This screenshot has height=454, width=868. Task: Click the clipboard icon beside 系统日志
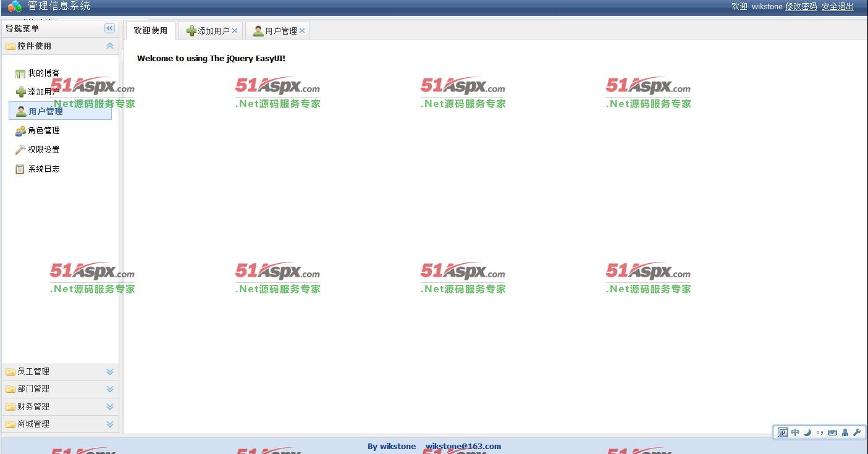point(20,169)
